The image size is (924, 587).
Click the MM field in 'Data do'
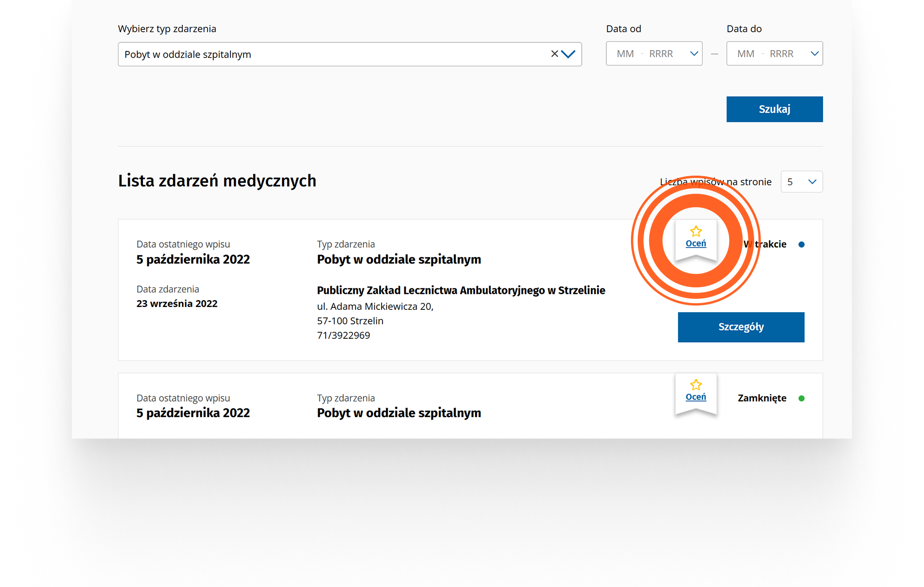[745, 54]
